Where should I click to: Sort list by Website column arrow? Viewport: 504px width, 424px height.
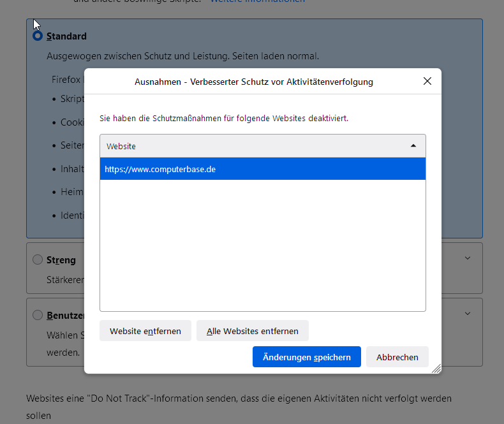pos(413,146)
